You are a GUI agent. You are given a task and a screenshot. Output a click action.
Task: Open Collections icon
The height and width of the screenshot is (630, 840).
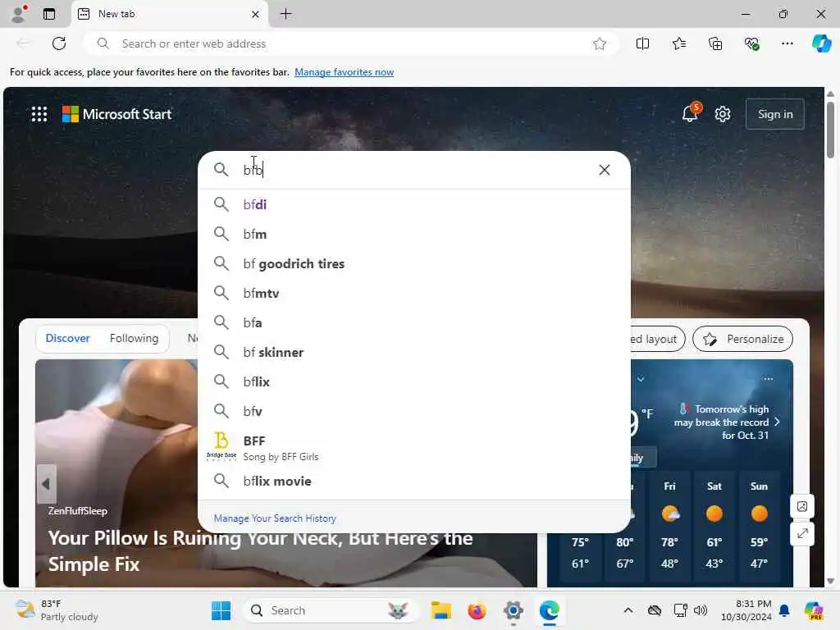tap(715, 44)
